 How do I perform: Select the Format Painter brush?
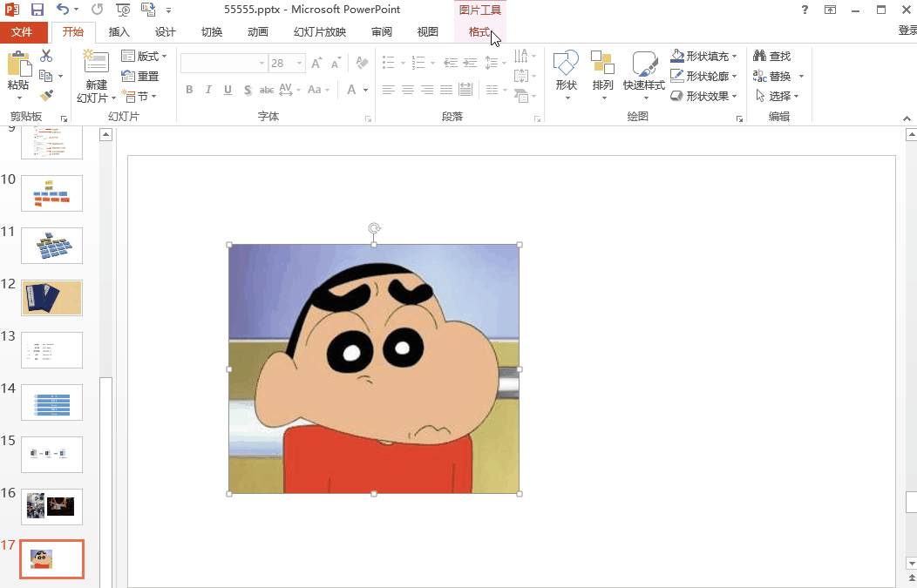coord(46,95)
